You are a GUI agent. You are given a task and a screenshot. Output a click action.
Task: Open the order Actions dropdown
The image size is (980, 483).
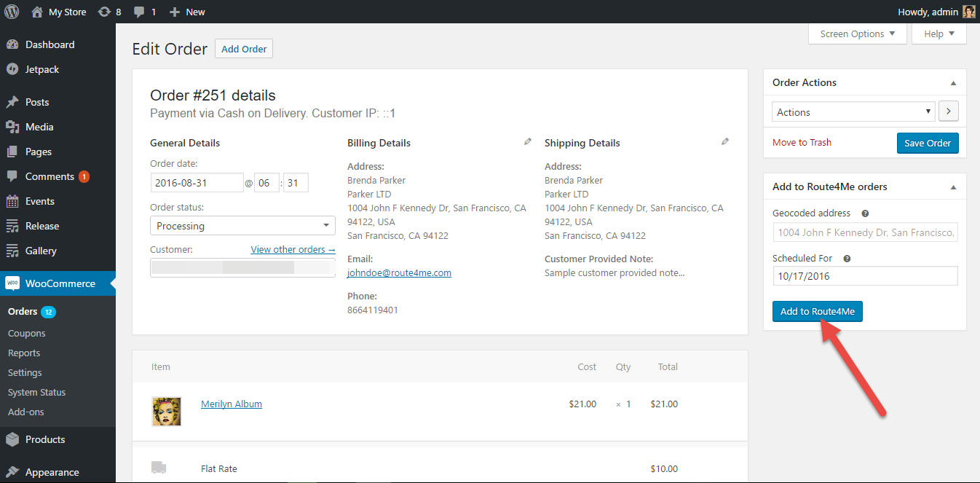853,112
